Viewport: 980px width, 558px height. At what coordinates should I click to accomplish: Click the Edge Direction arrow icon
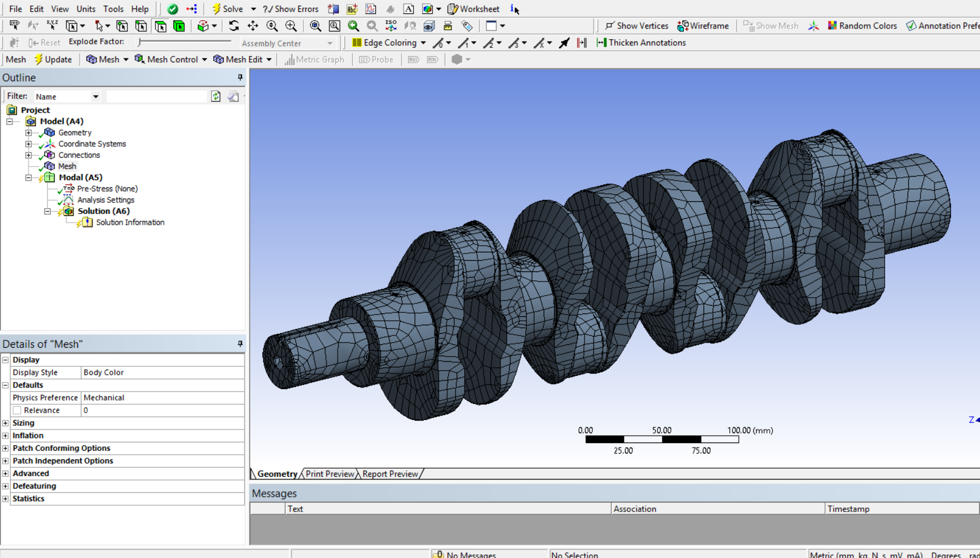564,43
